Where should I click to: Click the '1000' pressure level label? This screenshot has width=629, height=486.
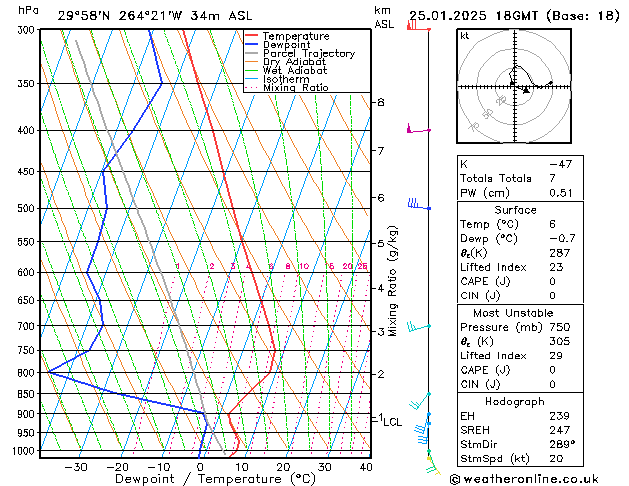[26, 451]
